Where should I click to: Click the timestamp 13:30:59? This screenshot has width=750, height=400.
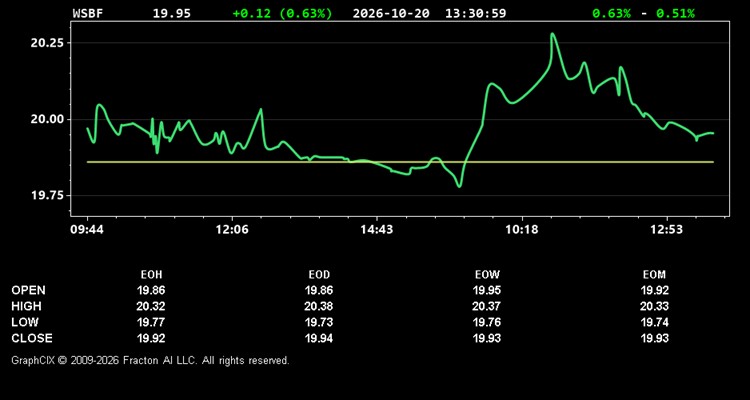pos(475,13)
